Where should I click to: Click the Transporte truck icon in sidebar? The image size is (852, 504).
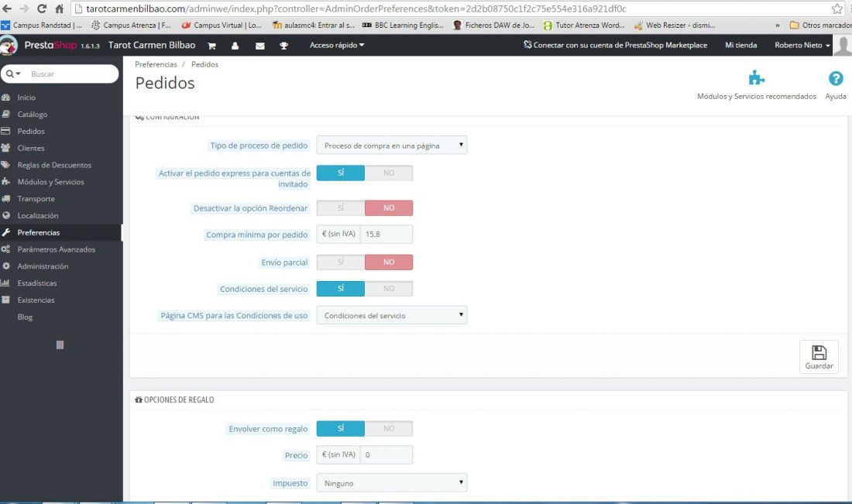coord(6,198)
